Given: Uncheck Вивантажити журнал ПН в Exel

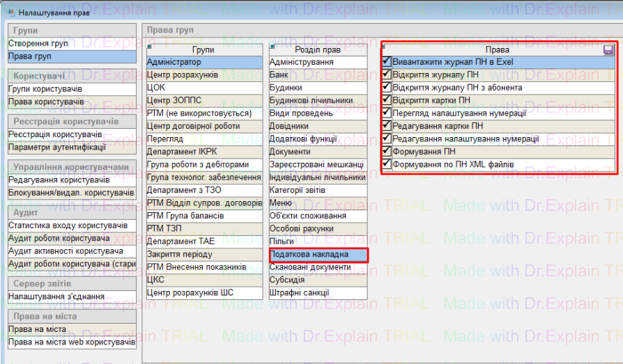Looking at the screenshot, I should tap(387, 62).
